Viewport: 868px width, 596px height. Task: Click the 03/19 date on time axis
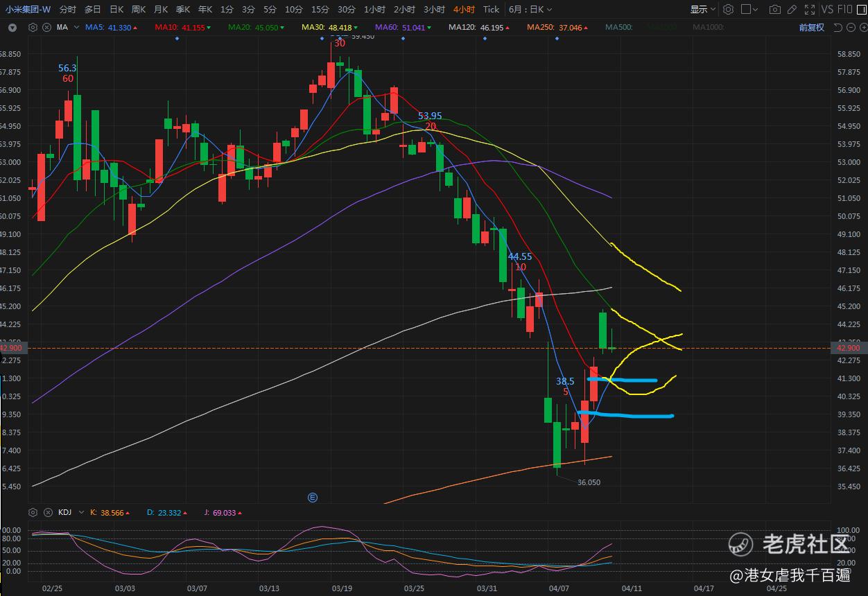coord(342,588)
